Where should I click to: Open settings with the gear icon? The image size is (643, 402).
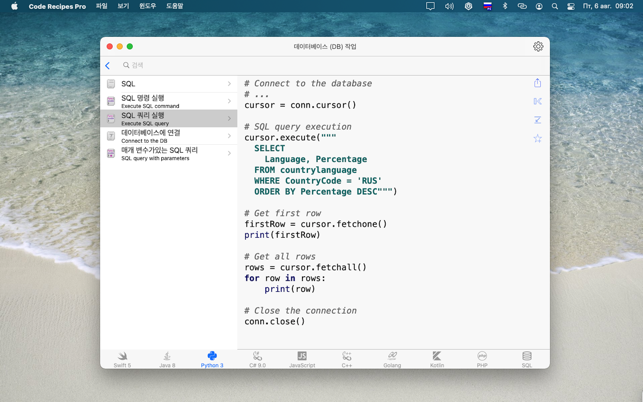point(538,47)
